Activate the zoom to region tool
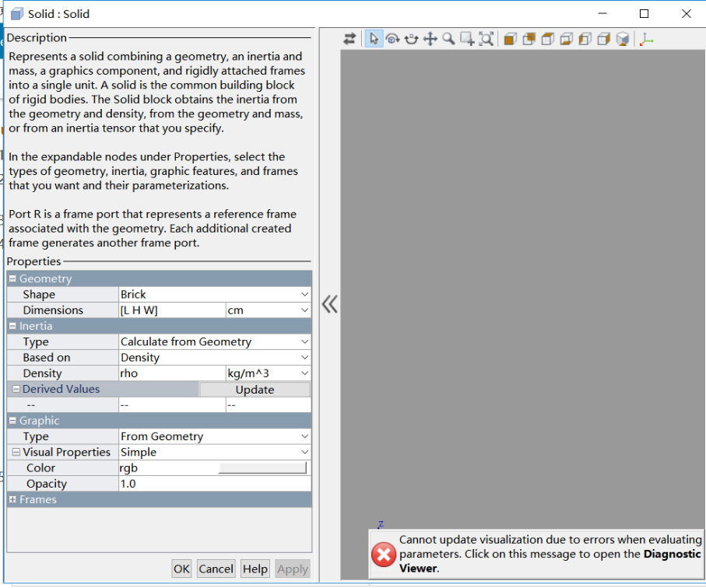 467,39
